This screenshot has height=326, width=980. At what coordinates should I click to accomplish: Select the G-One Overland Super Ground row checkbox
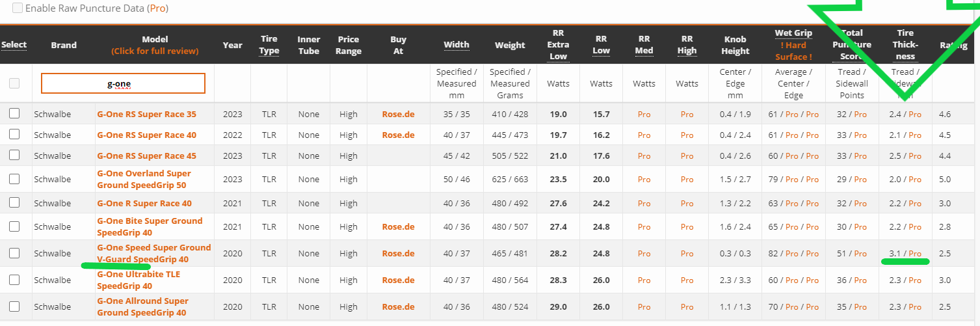click(14, 179)
